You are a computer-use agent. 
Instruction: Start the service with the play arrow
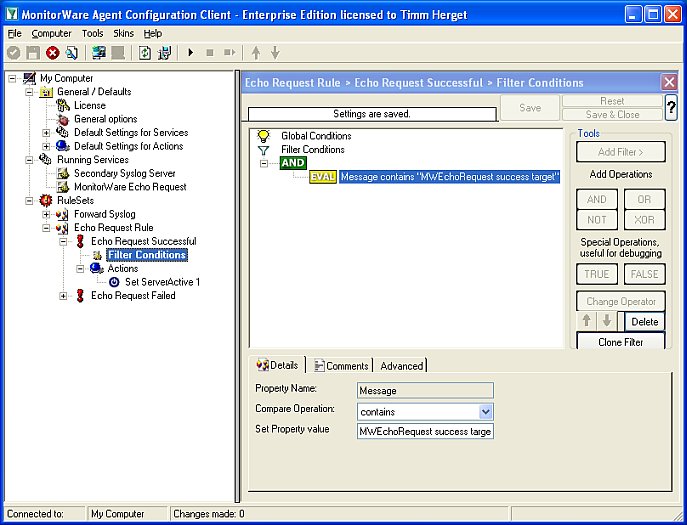click(x=191, y=53)
